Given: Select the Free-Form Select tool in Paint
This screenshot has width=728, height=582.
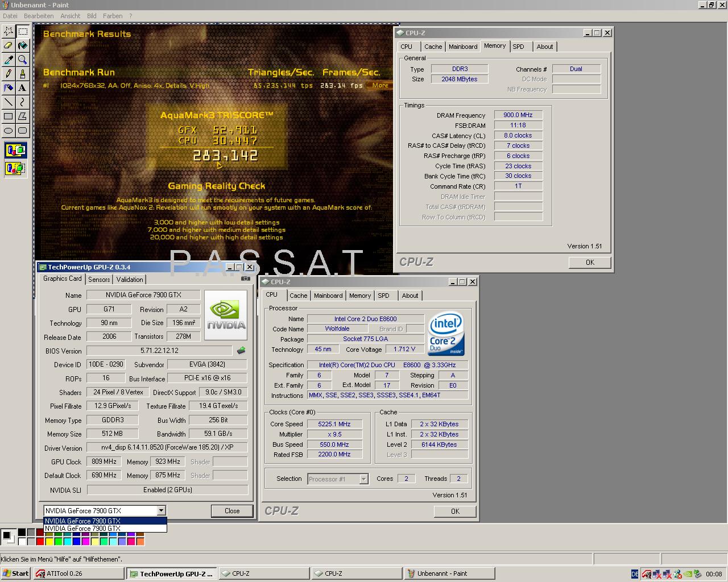Looking at the screenshot, I should [9, 31].
